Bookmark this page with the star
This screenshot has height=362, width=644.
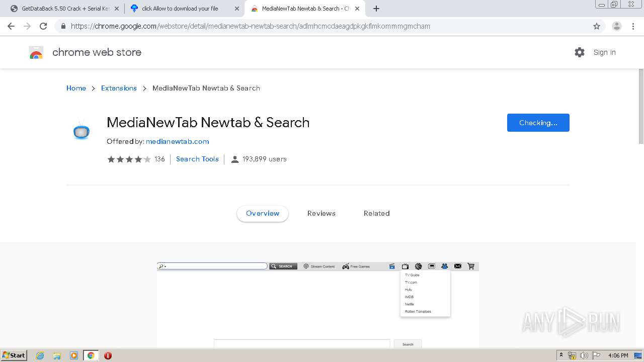pos(597,26)
